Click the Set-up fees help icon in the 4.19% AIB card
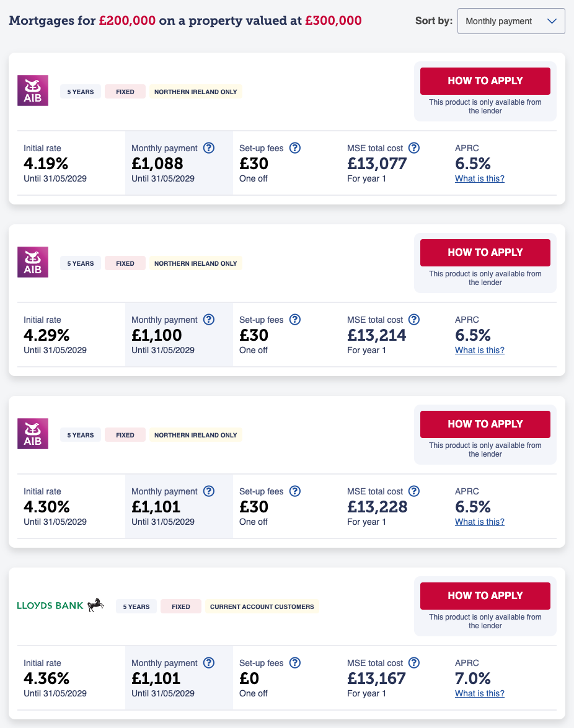This screenshot has height=728, width=574. pos(295,148)
